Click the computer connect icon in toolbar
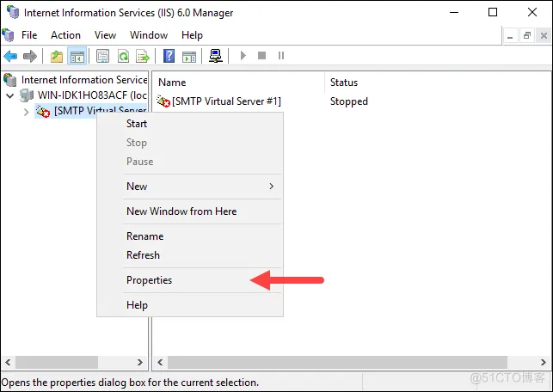 click(x=216, y=56)
